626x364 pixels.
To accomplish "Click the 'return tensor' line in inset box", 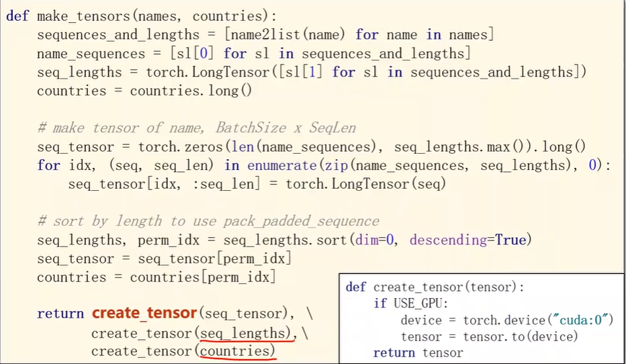I will [x=418, y=353].
